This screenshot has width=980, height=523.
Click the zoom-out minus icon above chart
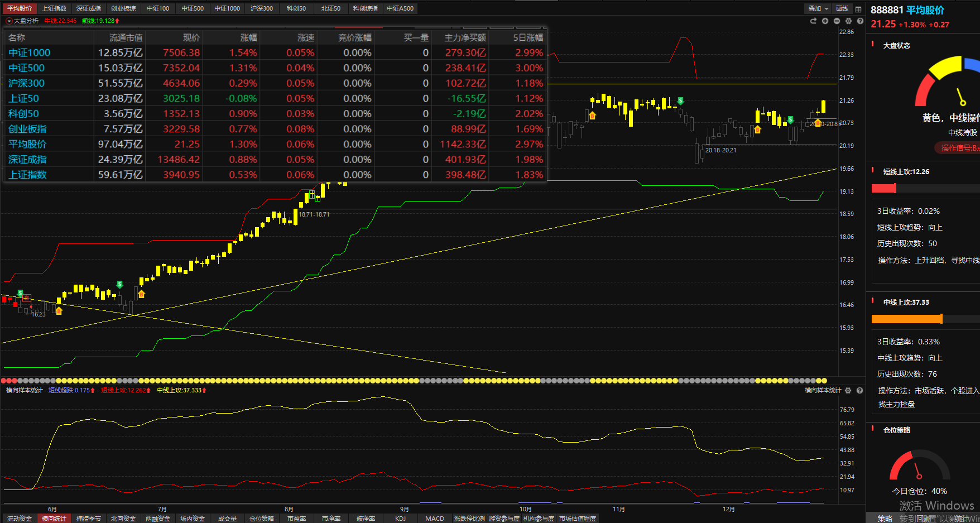(837, 21)
